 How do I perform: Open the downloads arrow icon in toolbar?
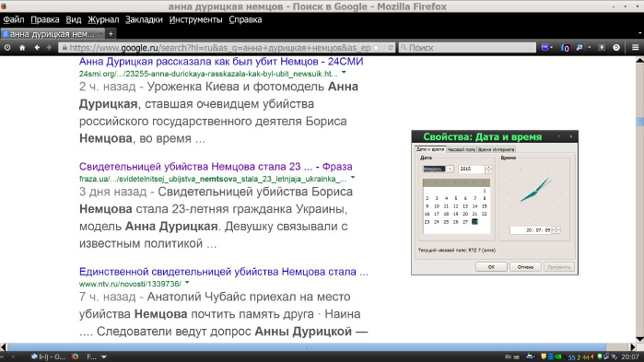click(x=602, y=48)
